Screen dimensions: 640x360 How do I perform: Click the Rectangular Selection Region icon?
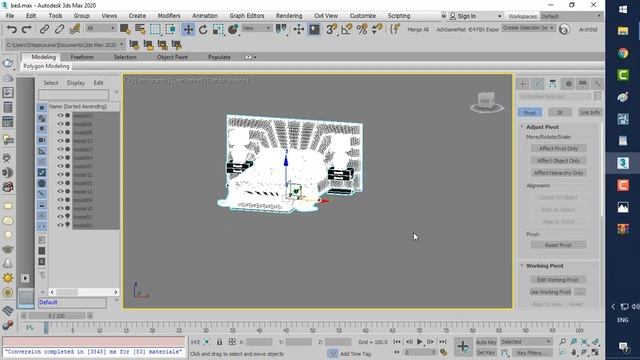click(x=155, y=29)
